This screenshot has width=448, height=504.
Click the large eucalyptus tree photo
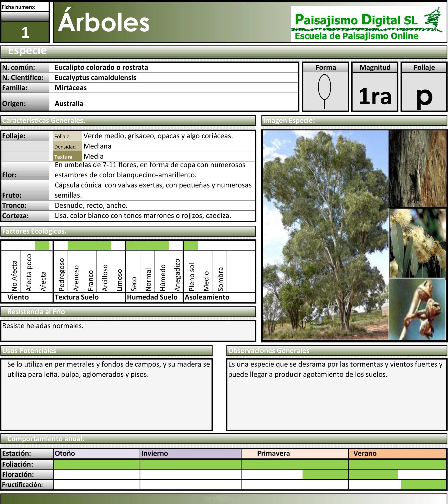[326, 235]
